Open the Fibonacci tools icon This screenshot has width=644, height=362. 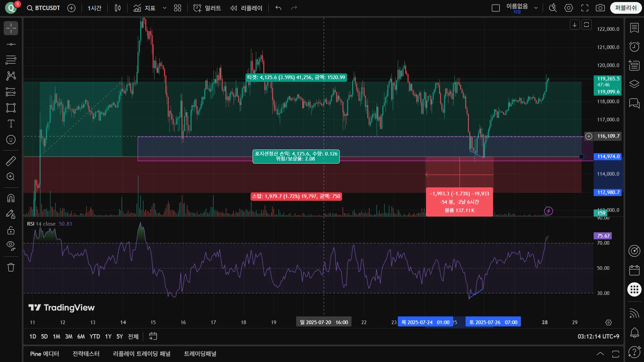point(11,60)
